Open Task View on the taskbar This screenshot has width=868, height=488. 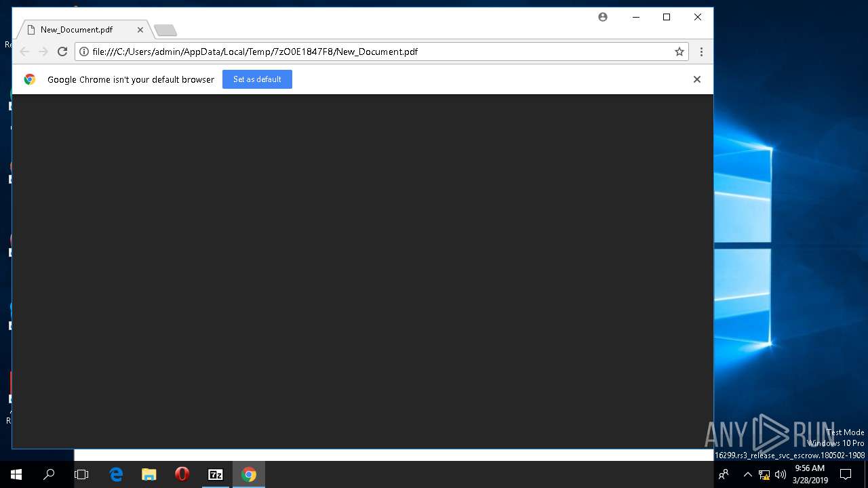coord(81,474)
